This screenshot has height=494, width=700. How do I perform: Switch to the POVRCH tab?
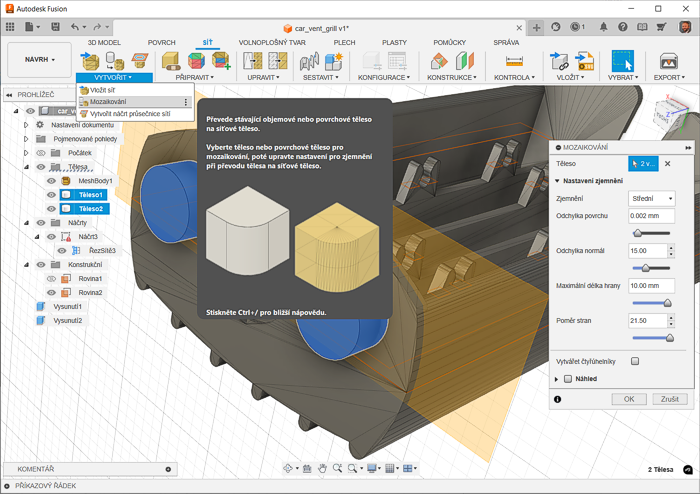pos(162,42)
